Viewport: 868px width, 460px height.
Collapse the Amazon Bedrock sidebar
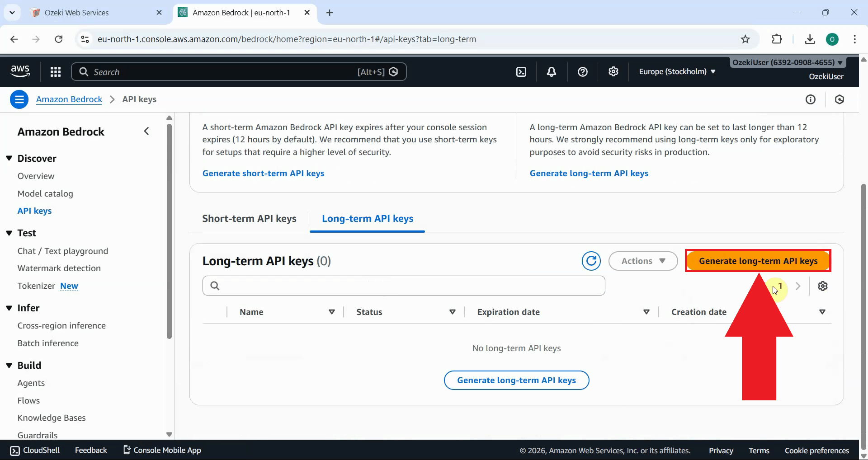(146, 131)
